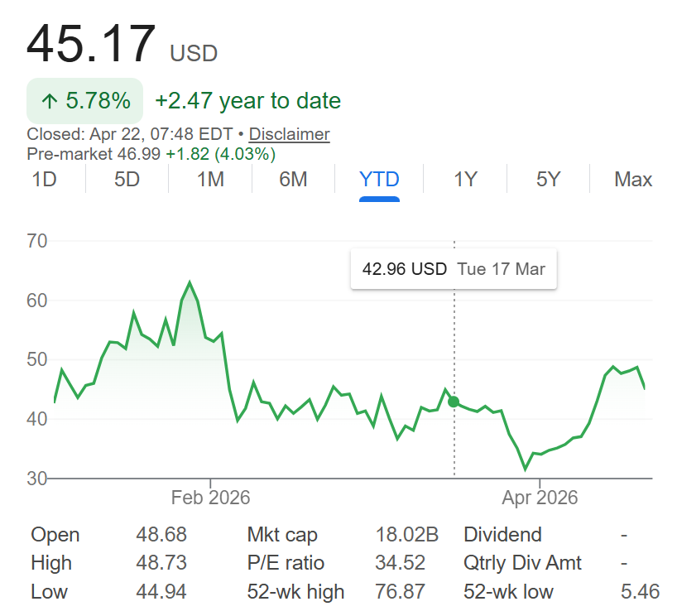Open the Disclaimer link
The image size is (677, 616).
289,134
